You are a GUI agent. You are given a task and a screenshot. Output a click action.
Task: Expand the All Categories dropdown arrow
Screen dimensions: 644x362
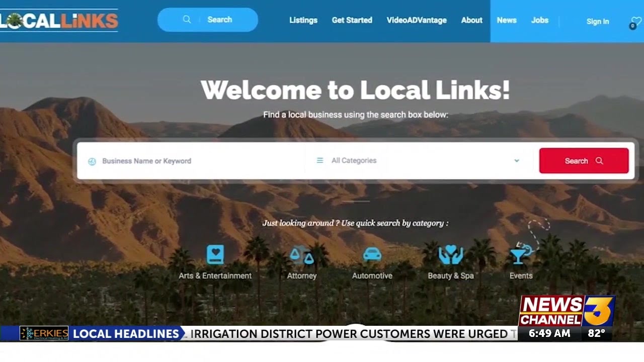click(x=516, y=161)
